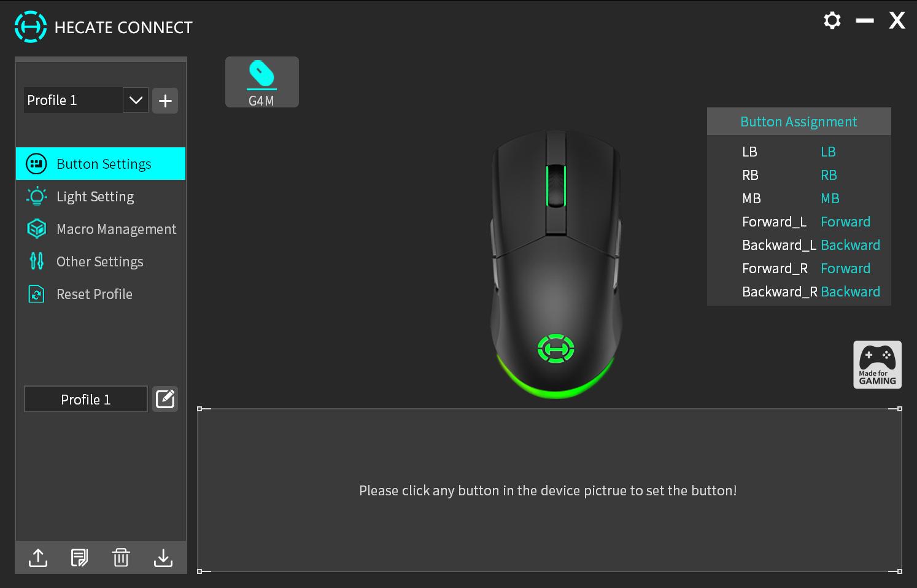Open the Profile 1 combo box
Viewport: 917px width, 588px height.
click(x=86, y=100)
